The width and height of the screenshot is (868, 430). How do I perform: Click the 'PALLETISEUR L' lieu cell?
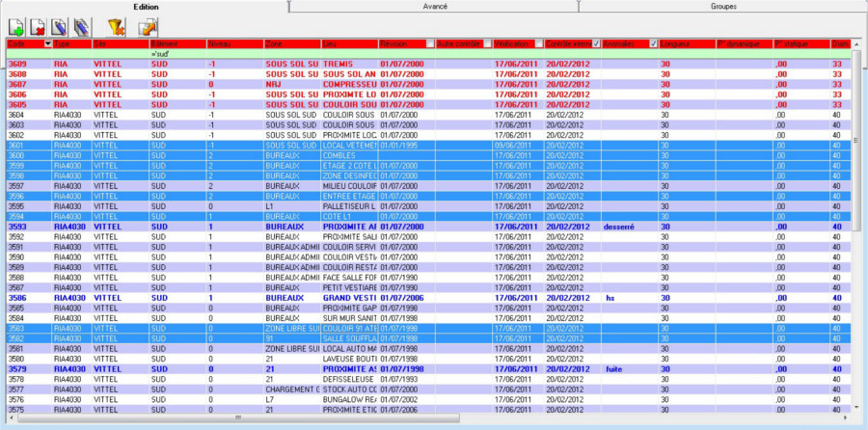click(x=349, y=206)
